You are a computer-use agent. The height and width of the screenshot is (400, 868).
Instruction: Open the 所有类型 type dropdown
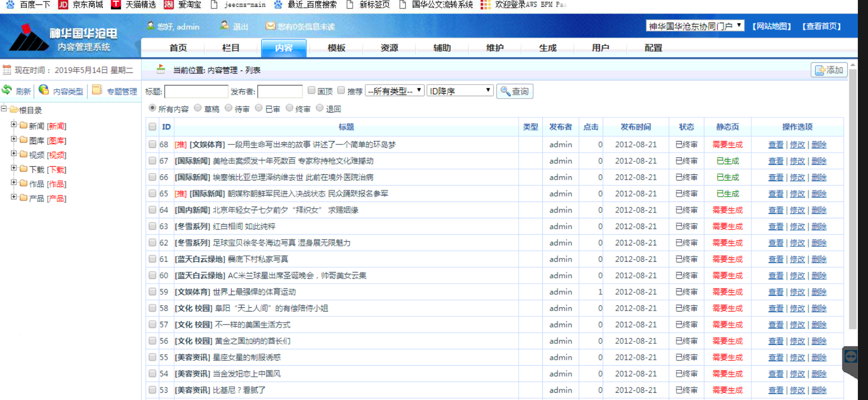395,91
